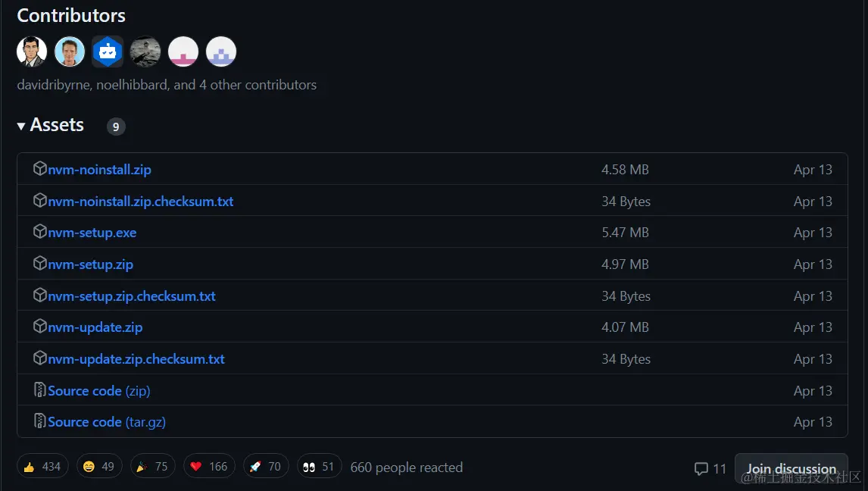Download nvm-noinstall.zip
868x491 pixels.
(99, 170)
